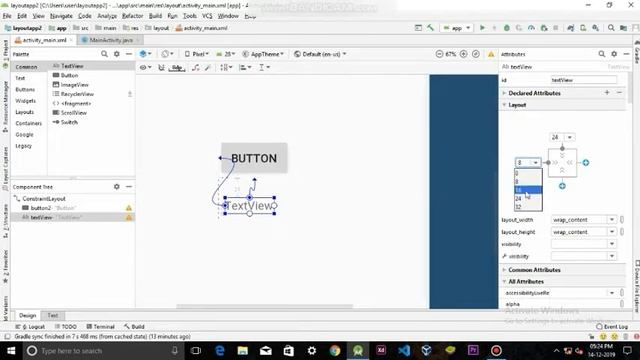Add right constraint plus in constraint widget
This screenshot has width=640, height=360.
point(586,163)
